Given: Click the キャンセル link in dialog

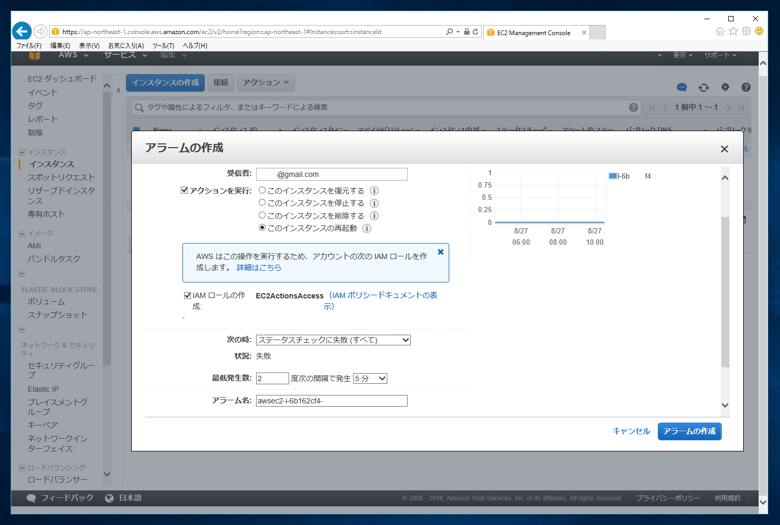Looking at the screenshot, I should (x=631, y=431).
